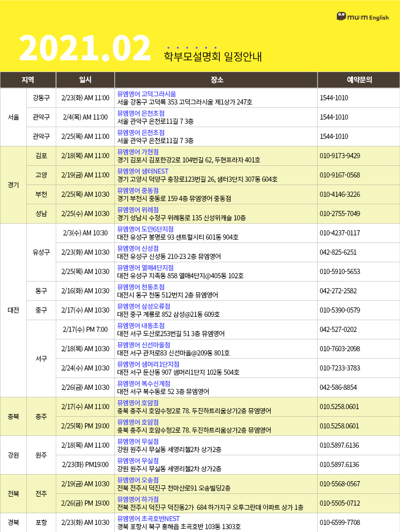400x532 pixels.
Task: Click phone number 042-272-2582
Action: [338, 291]
